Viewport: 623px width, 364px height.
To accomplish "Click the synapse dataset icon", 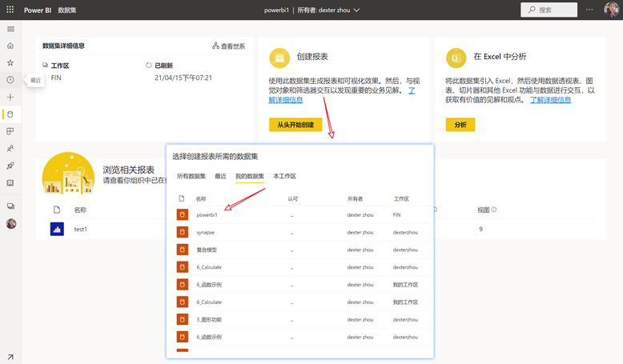I will tap(183, 232).
